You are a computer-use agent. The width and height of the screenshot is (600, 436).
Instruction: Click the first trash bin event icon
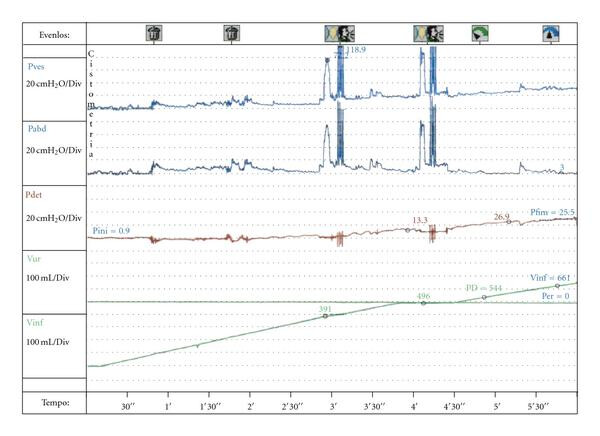[x=154, y=33]
